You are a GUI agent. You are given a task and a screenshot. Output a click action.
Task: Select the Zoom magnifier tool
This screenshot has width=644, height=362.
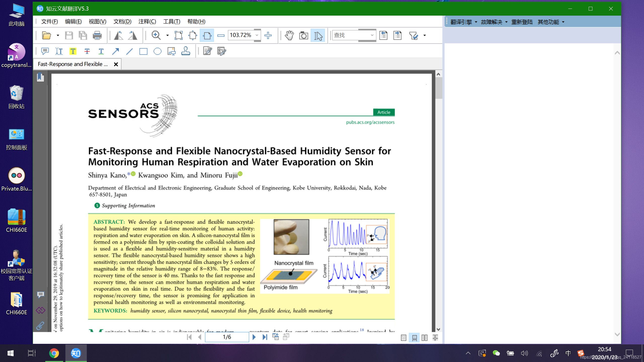(x=156, y=35)
